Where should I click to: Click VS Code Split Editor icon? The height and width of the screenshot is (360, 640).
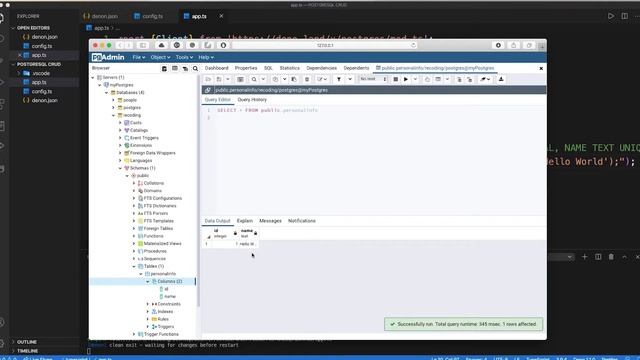click(x=624, y=16)
